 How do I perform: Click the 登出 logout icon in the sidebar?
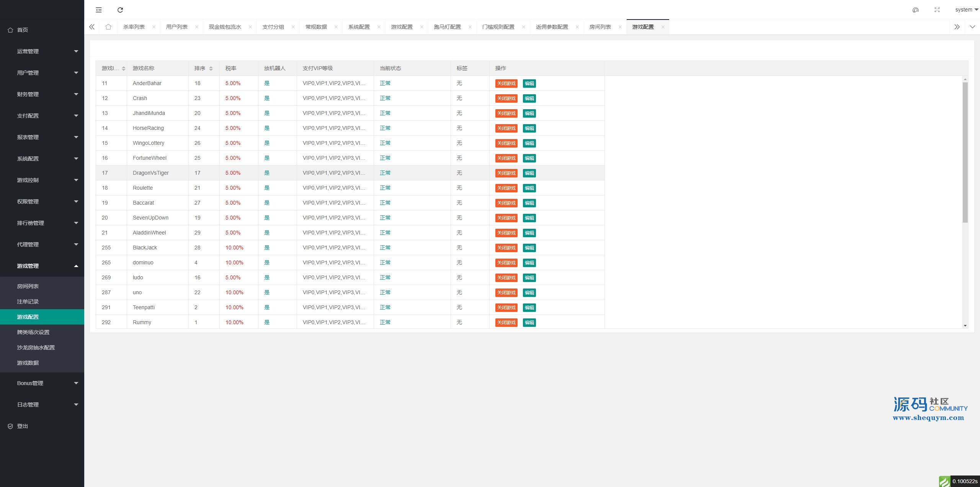point(10,426)
